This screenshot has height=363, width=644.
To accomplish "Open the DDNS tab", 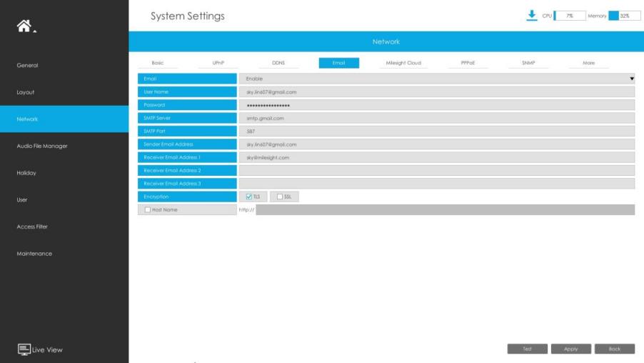I will coord(278,63).
